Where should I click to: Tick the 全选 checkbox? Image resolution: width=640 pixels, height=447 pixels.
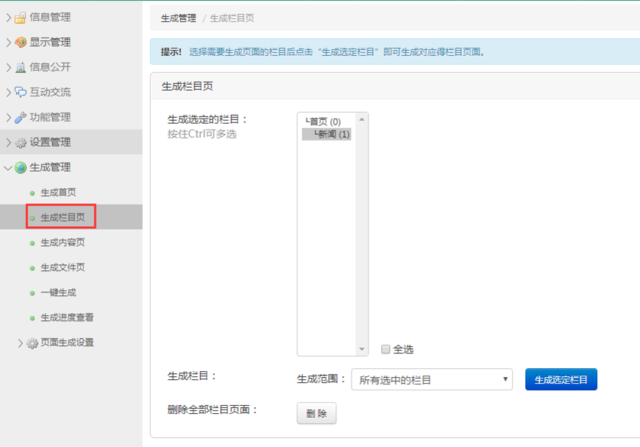[386, 349]
